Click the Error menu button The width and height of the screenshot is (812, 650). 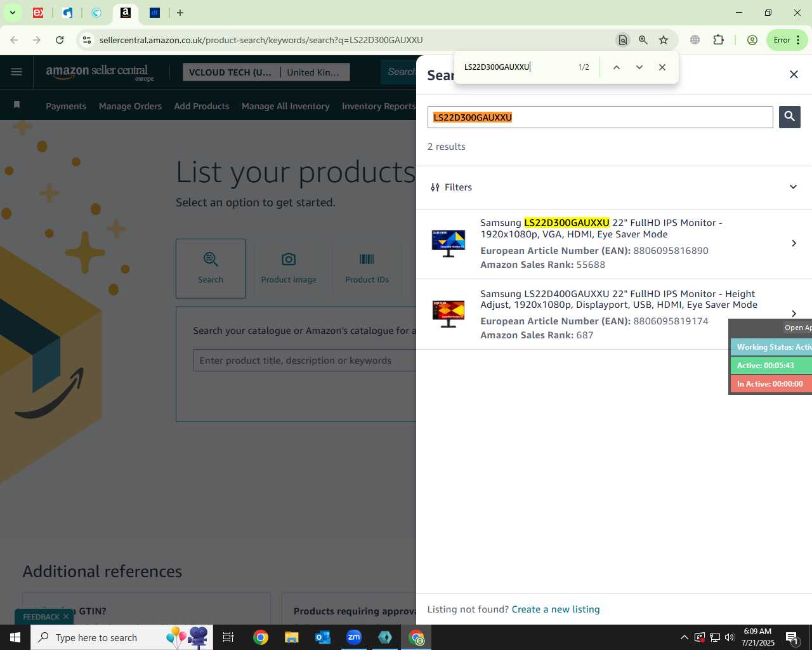click(x=787, y=40)
